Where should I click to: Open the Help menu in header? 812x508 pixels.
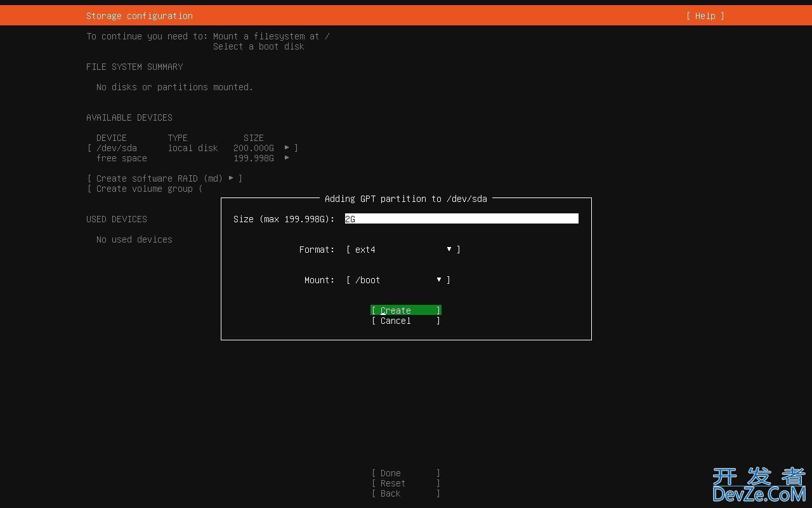(x=705, y=16)
